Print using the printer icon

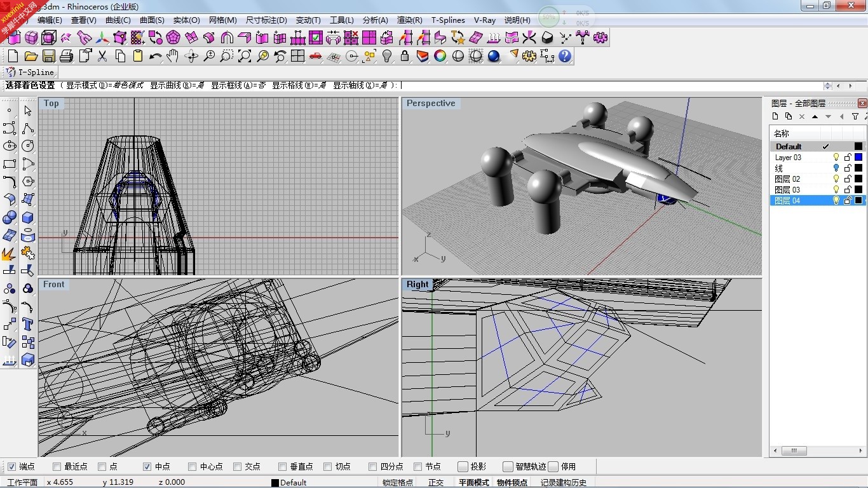(66, 57)
